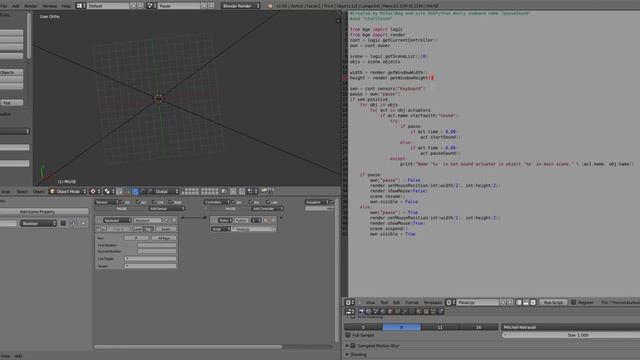Screen dimensions: 640x360
Task: Click the OpenGL render image icon
Action: pyautogui.click(x=264, y=191)
